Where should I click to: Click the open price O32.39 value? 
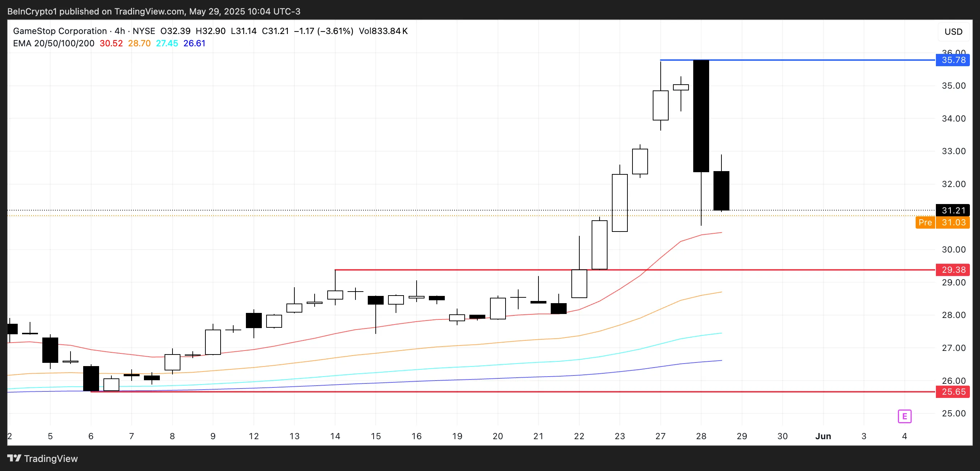[x=175, y=31]
